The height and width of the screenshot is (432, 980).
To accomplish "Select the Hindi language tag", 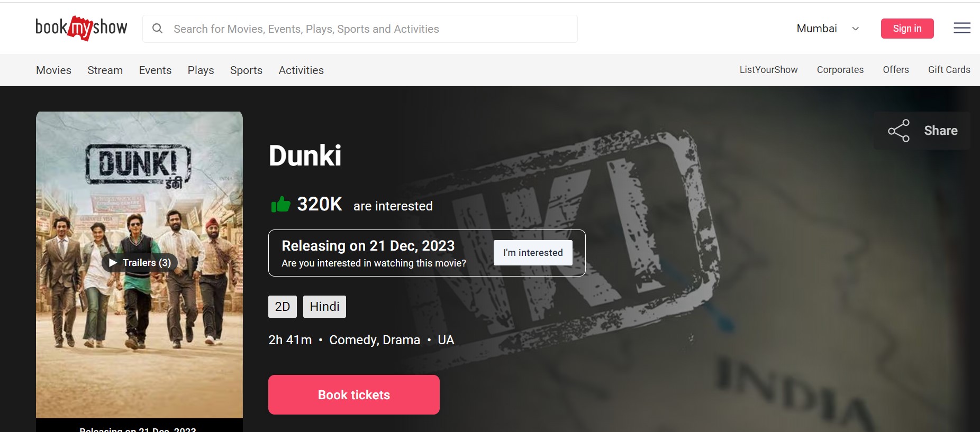I will pos(324,307).
